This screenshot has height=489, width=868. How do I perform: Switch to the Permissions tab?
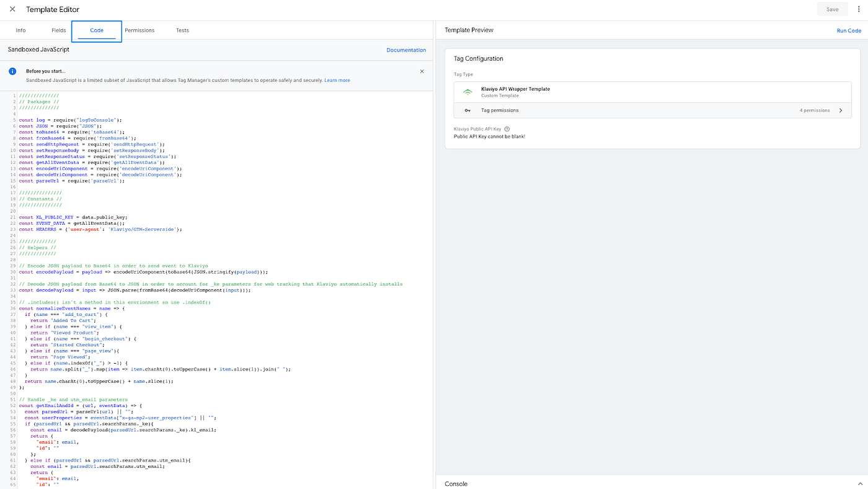[x=139, y=29]
